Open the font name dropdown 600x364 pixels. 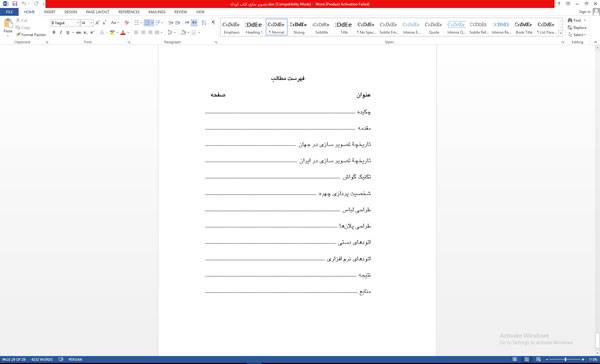[78, 23]
